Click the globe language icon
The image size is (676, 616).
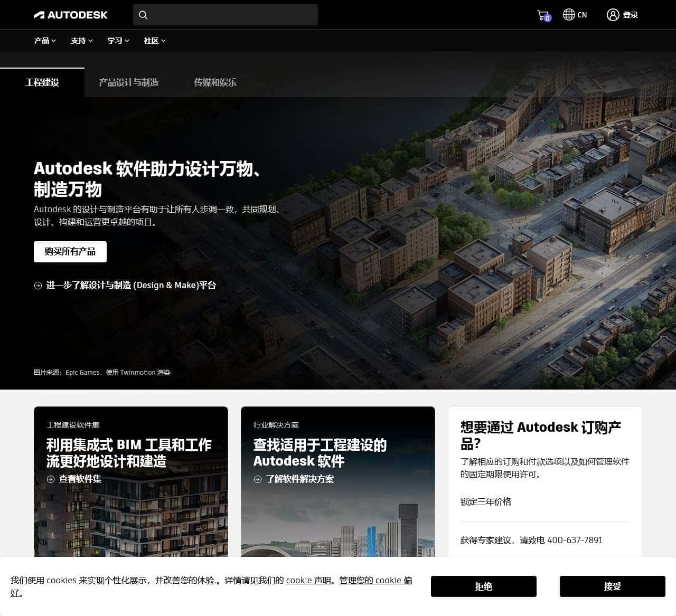point(569,15)
